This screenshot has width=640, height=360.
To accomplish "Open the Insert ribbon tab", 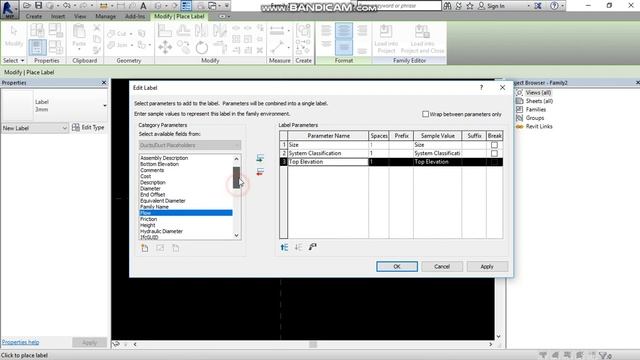I will 58,16.
